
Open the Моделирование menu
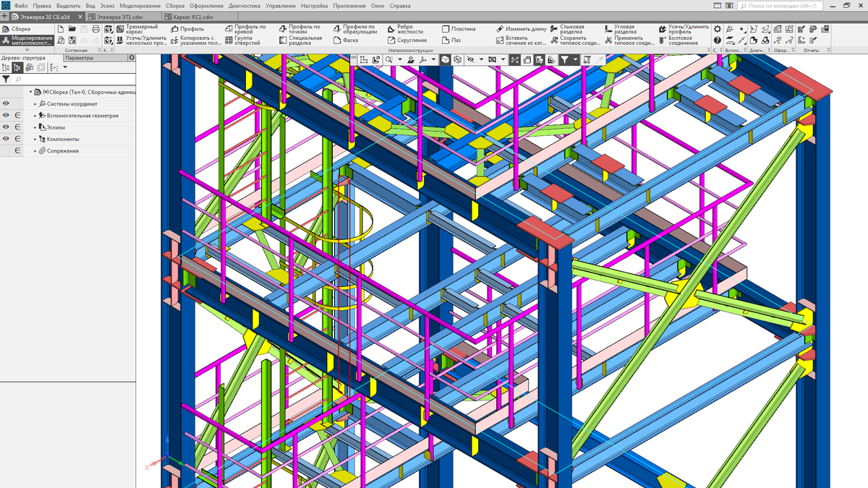tap(140, 6)
